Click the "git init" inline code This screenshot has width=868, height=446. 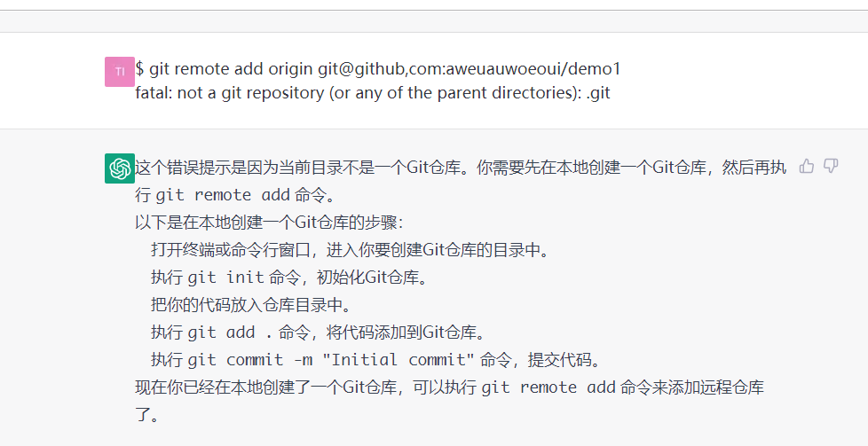pos(225,278)
